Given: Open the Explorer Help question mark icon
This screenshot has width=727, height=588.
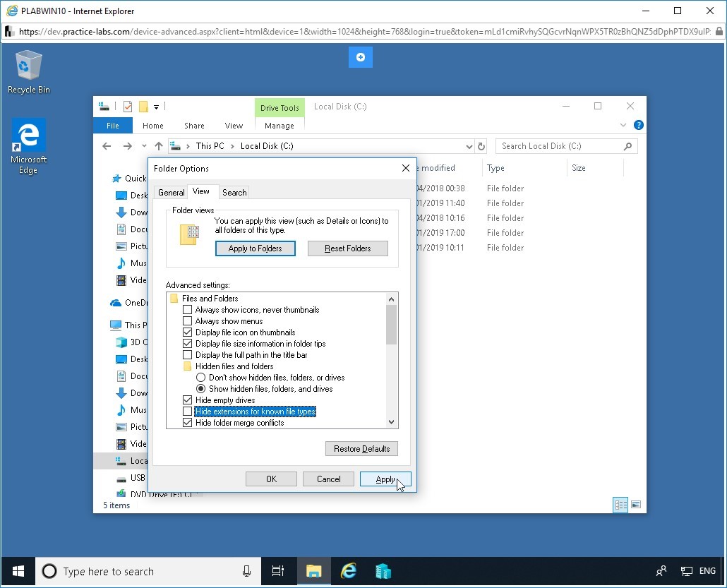Looking at the screenshot, I should coord(639,125).
